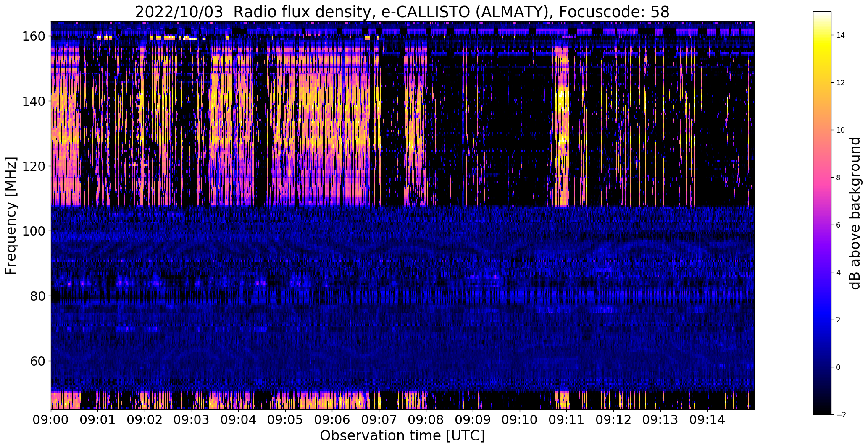Viewport: 868px width, 448px height.
Task: Click the colorbar tick label 4
Action: click(x=839, y=272)
